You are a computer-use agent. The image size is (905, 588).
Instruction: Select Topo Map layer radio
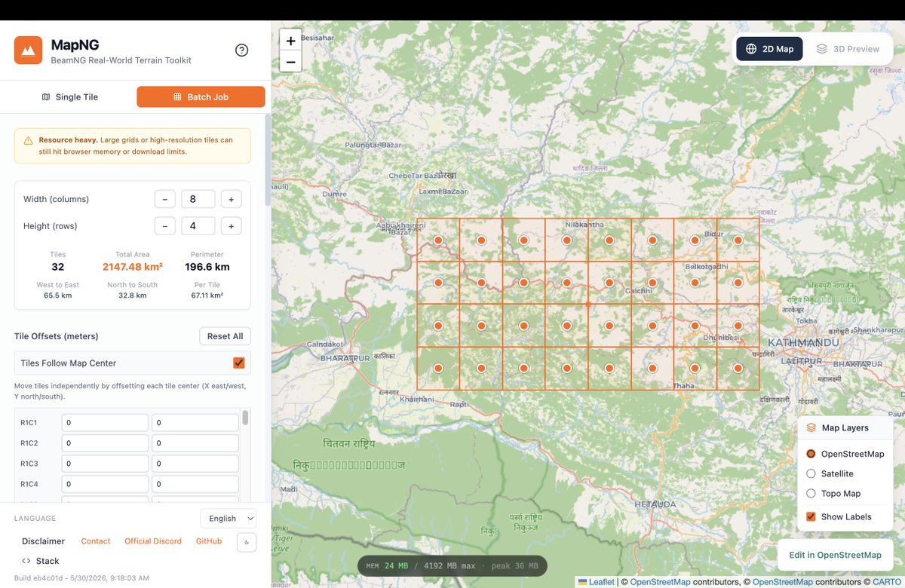pyautogui.click(x=811, y=493)
